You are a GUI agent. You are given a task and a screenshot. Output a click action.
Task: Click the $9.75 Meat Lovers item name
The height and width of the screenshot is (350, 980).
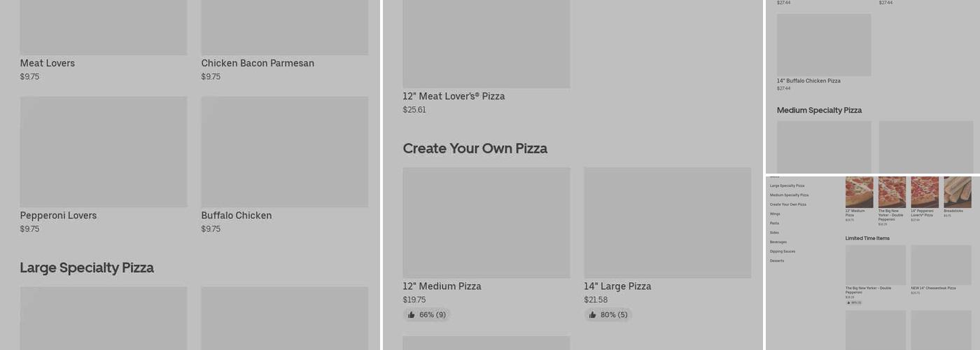(48, 63)
